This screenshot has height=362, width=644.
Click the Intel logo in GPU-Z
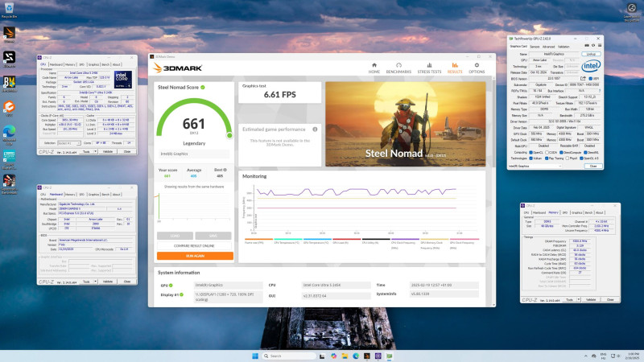591,66
